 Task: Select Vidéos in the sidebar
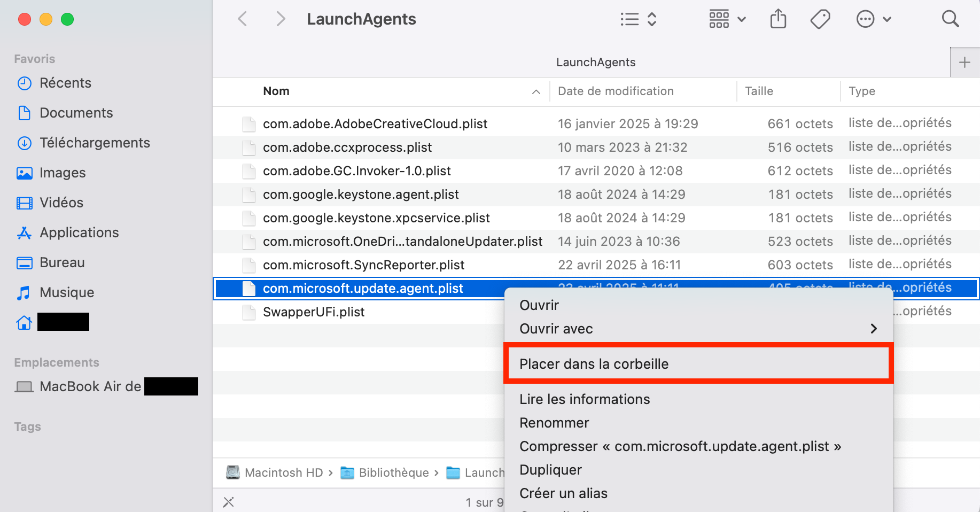point(60,203)
